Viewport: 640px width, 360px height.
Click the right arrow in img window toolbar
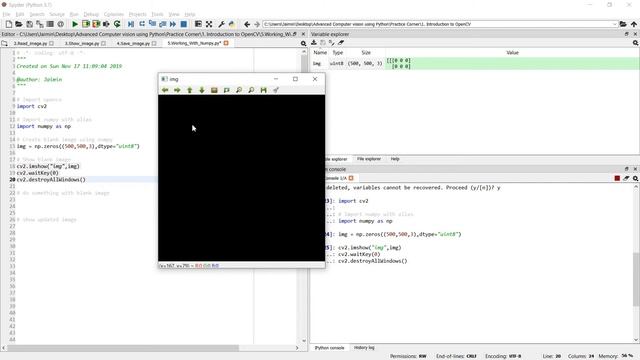pyautogui.click(x=177, y=90)
